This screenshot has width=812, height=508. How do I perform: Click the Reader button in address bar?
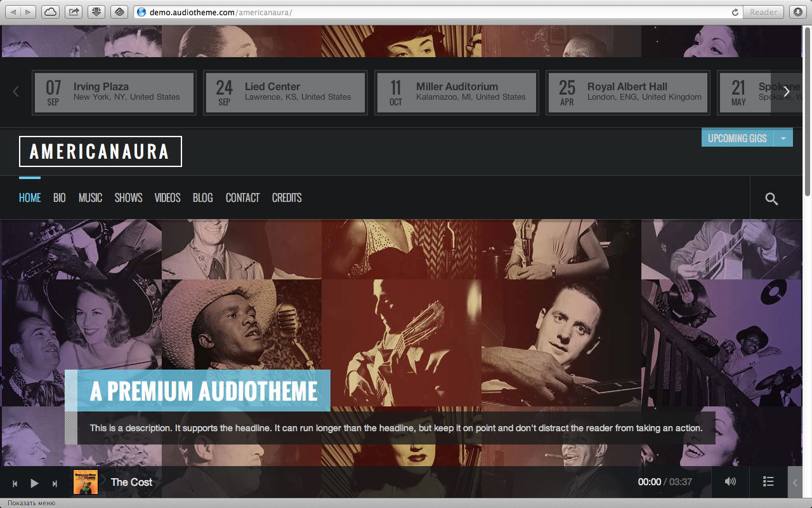pos(763,12)
